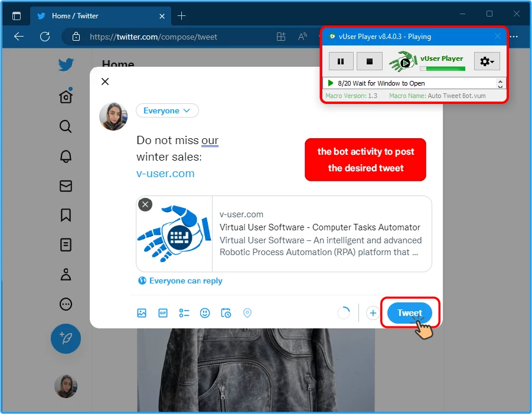The image size is (532, 414).
Task: Add a poll to the tweet
Action: point(184,313)
